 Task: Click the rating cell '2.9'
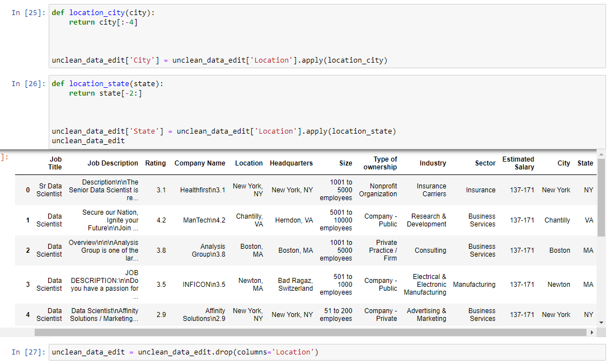161,315
